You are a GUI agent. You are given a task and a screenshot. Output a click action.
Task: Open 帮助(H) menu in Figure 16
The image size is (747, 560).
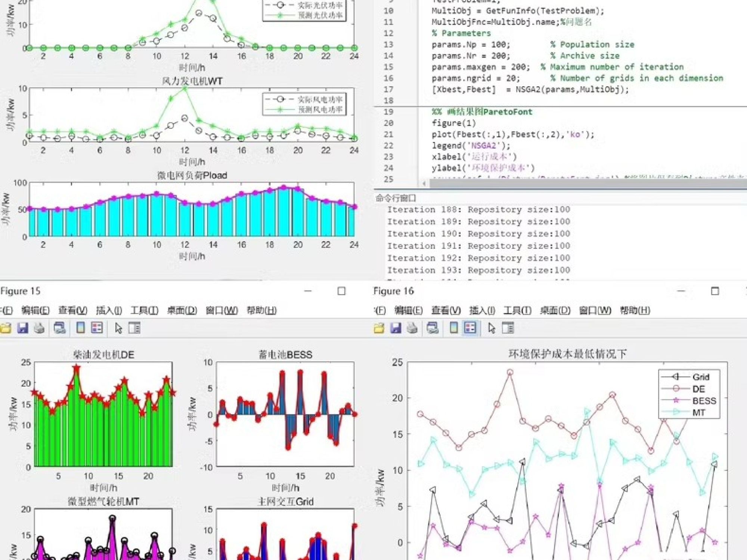coord(635,310)
